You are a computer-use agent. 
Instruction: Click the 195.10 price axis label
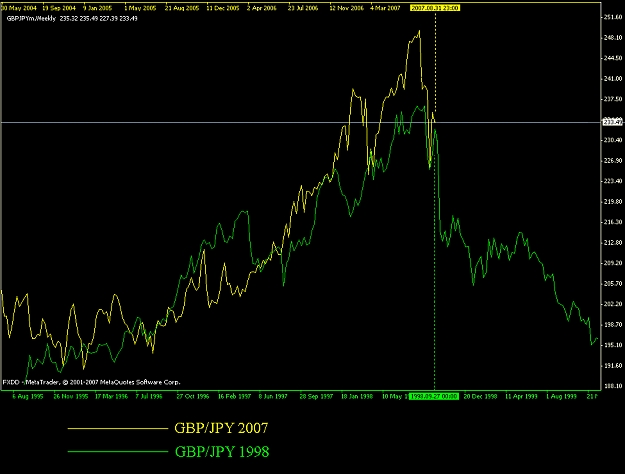[613, 345]
